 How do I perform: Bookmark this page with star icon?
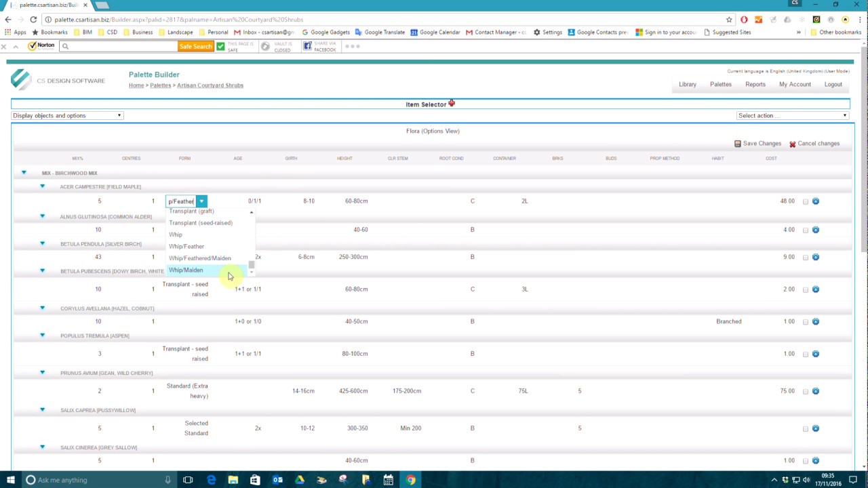coord(729,20)
